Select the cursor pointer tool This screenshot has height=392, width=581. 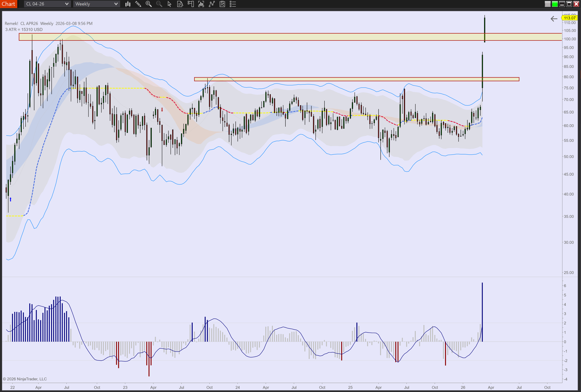tap(169, 4)
